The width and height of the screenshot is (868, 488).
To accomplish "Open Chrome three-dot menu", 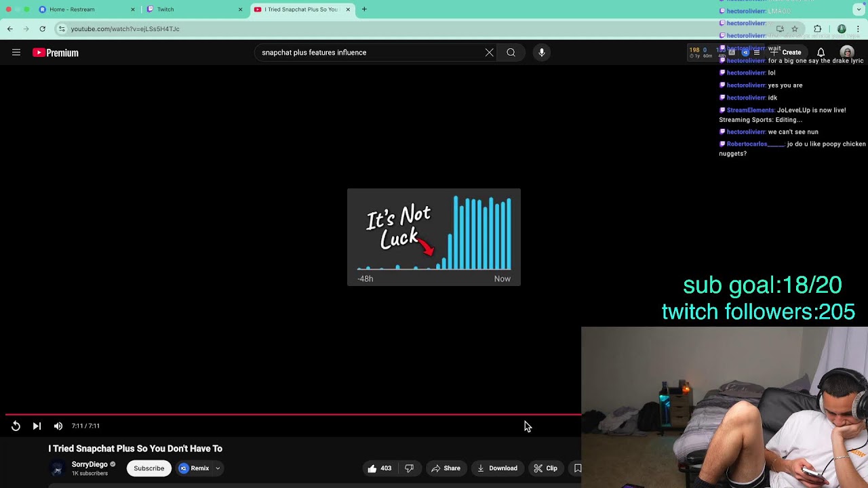I will [858, 28].
